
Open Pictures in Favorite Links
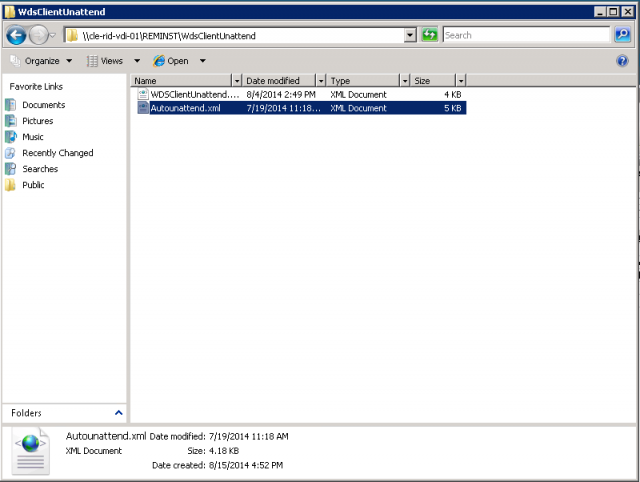point(37,121)
